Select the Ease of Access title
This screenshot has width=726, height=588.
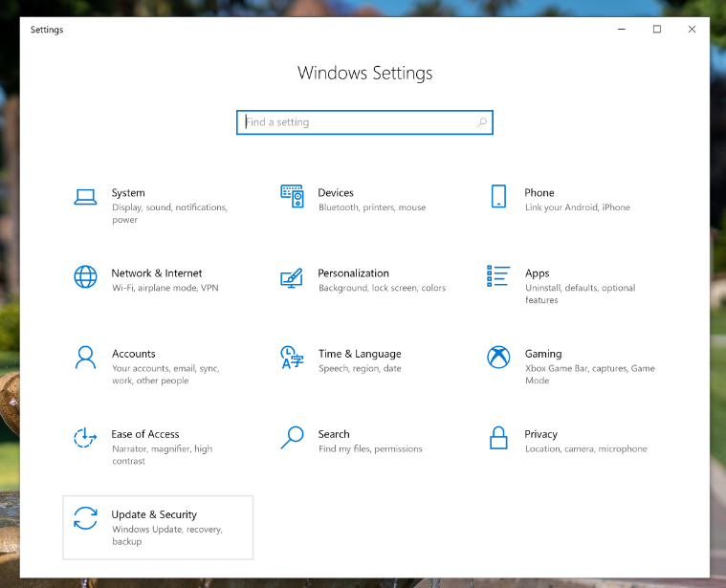145,434
